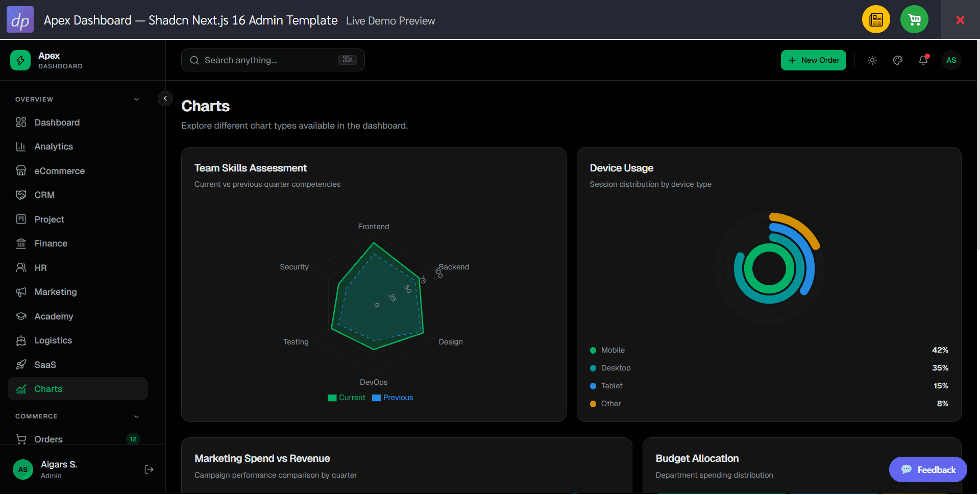Image resolution: width=980 pixels, height=495 pixels.
Task: Collapse the COMMERCE section chevron
Action: click(x=136, y=416)
